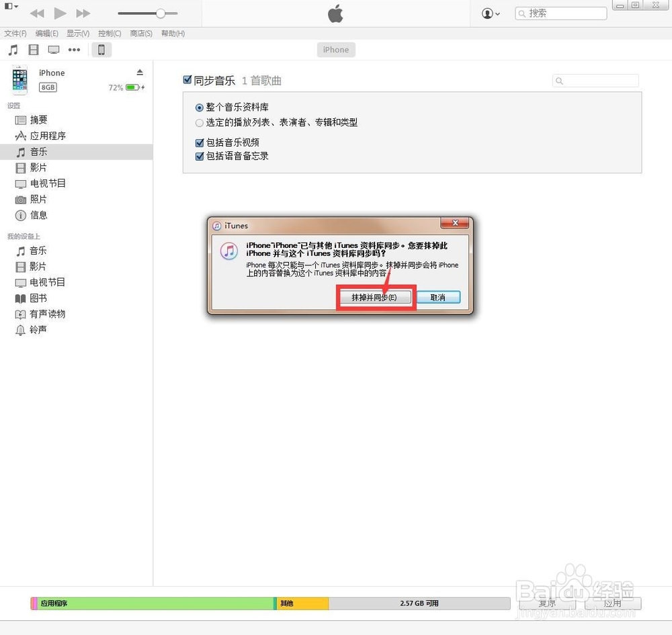Click the 复原 revert button
The image size is (672, 635).
pos(547,603)
